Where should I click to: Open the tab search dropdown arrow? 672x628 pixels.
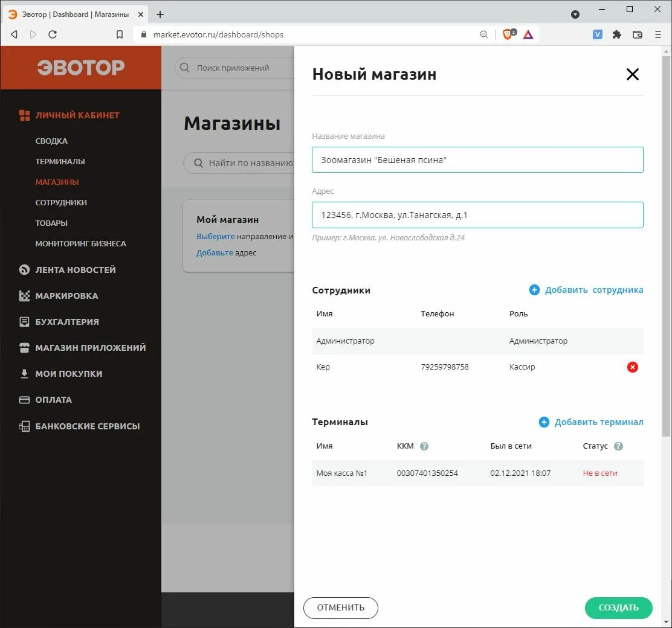(575, 14)
